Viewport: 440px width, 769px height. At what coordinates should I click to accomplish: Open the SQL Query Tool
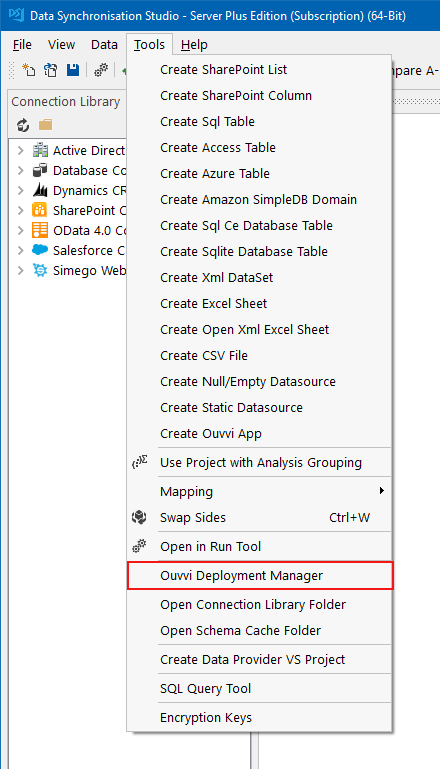coord(259,688)
